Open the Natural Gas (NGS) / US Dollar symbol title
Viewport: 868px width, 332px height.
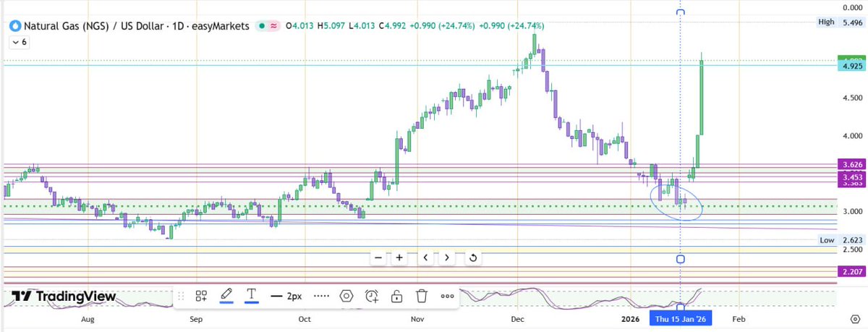135,25
